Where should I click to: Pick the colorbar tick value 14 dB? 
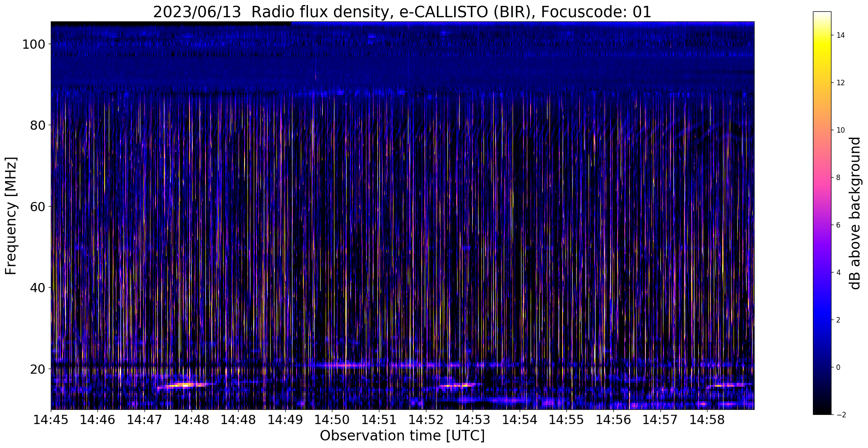point(840,35)
